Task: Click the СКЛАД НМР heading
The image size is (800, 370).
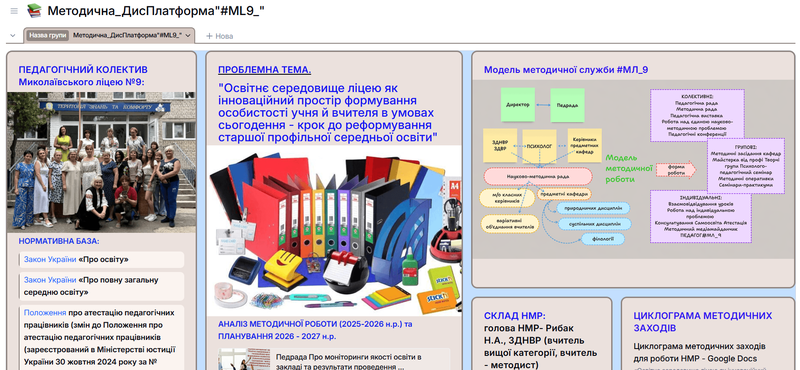Action: coord(514,315)
